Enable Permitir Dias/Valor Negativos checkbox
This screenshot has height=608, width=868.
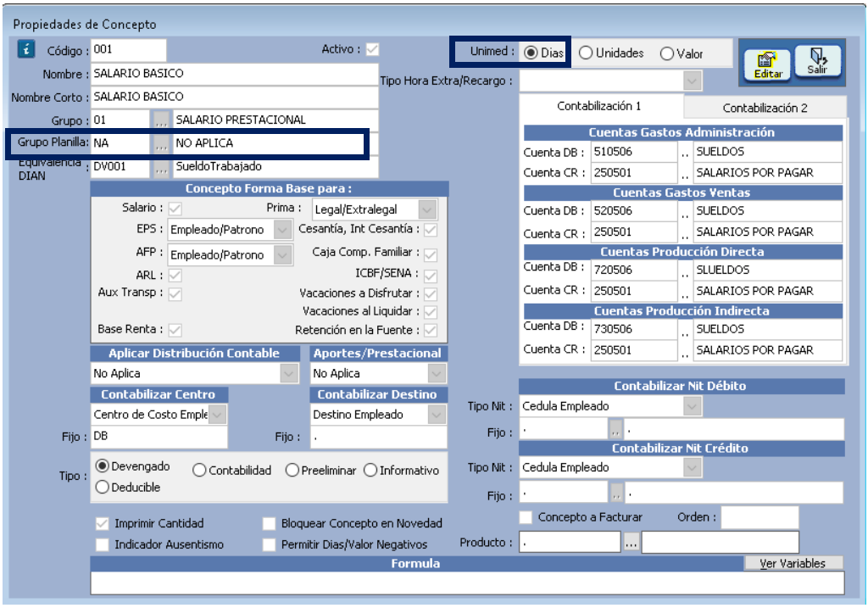coord(269,544)
